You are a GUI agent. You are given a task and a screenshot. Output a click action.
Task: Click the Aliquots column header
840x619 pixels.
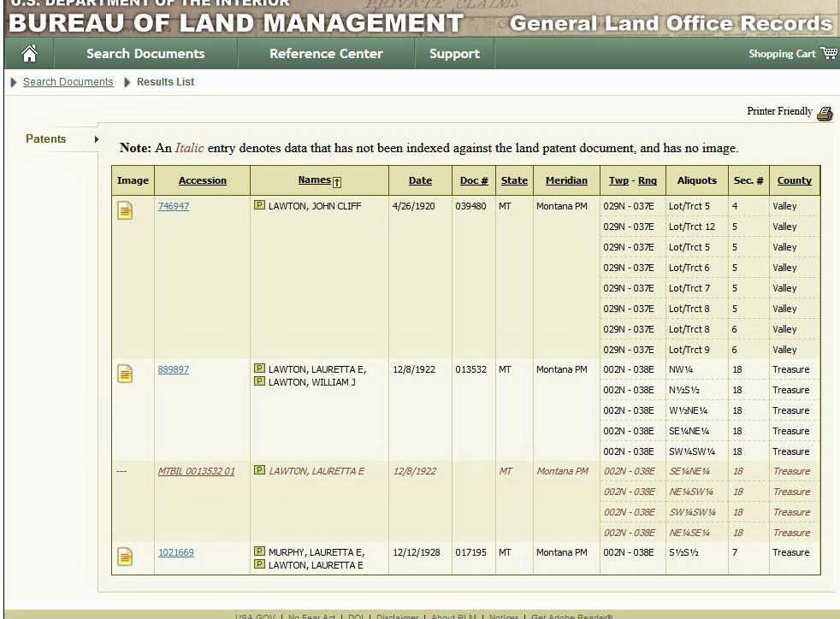[x=697, y=180]
